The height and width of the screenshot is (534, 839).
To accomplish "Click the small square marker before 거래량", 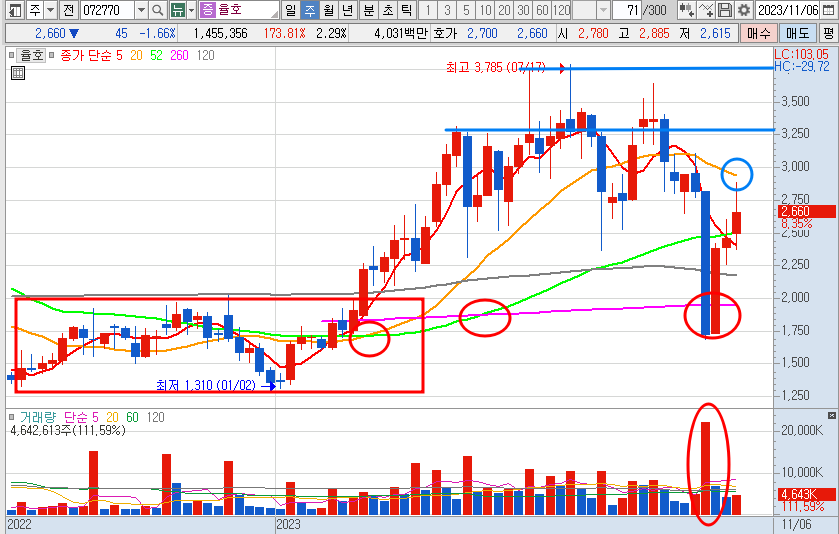I will click(x=11, y=417).
